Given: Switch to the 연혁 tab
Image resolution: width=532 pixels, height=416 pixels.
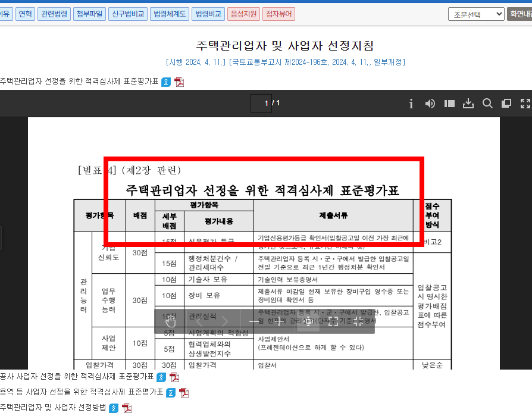Looking at the screenshot, I should pos(24,14).
